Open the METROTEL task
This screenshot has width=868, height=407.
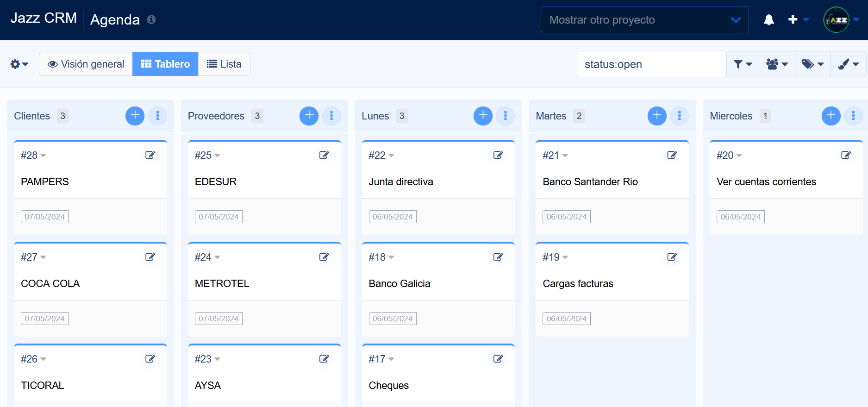(222, 283)
